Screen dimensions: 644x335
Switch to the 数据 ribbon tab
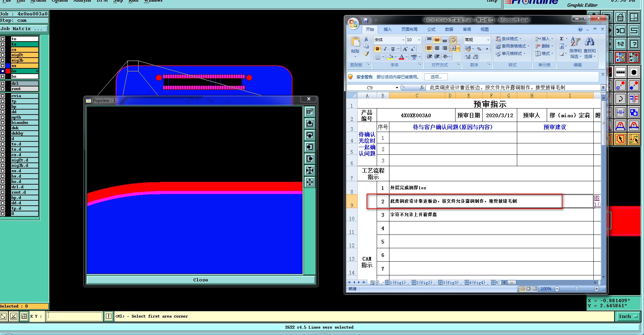449,29
